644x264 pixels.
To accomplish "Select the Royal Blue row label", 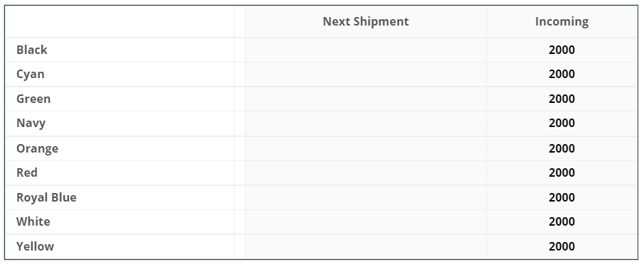I will [x=46, y=197].
